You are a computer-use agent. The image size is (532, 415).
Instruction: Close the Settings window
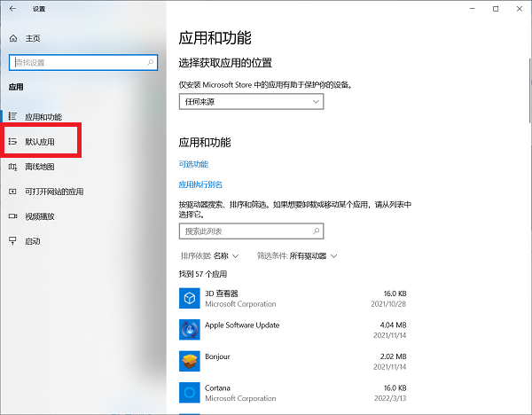tap(520, 9)
